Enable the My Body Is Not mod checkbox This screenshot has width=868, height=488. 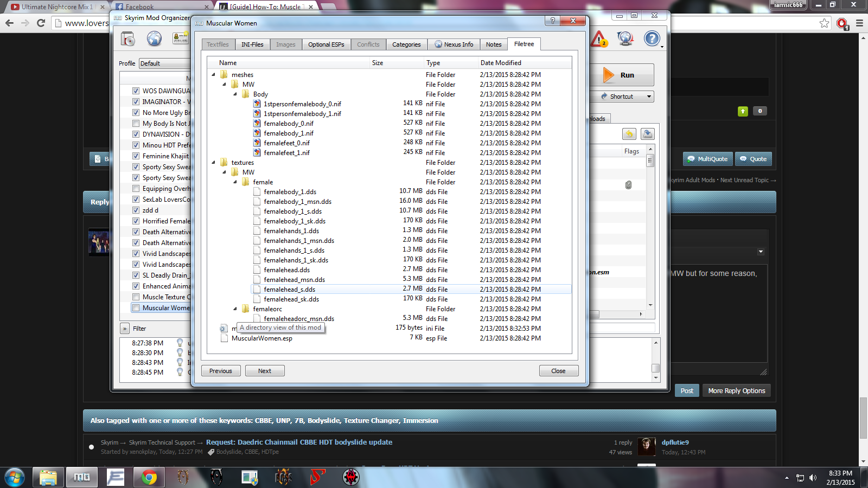(x=136, y=124)
